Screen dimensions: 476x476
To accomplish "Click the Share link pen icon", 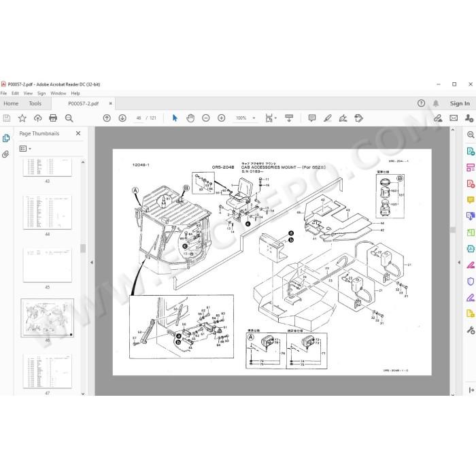I will coord(438,118).
